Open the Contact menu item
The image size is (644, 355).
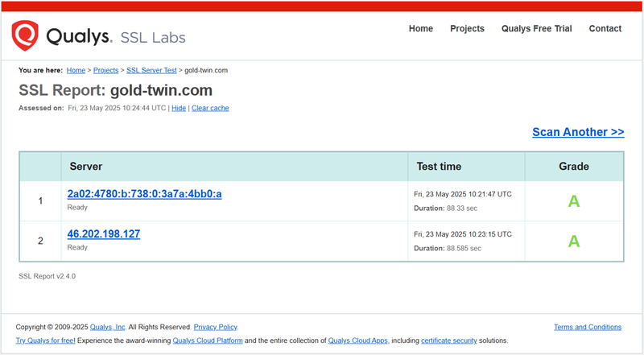[x=605, y=29]
